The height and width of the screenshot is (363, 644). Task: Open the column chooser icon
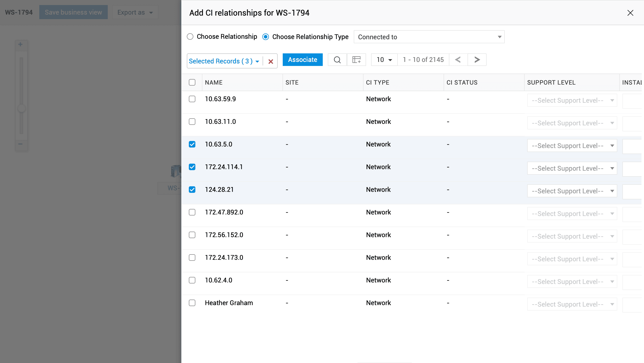pos(356,60)
